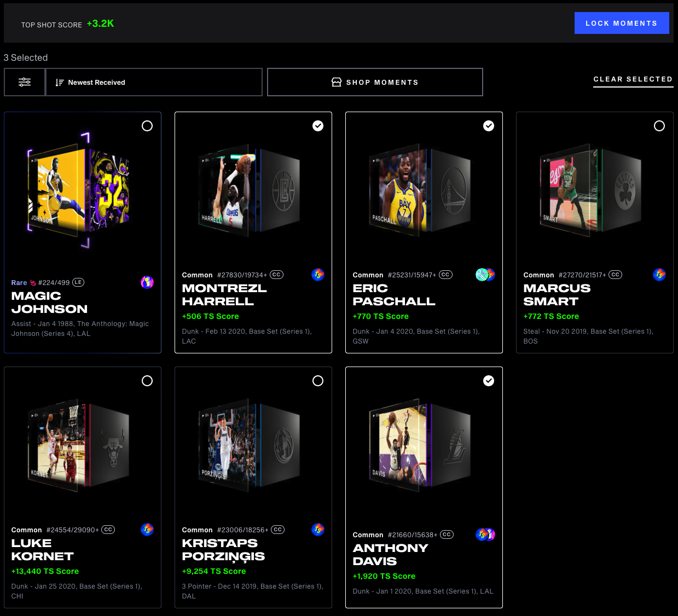Click the Clear Selected link

(x=633, y=79)
